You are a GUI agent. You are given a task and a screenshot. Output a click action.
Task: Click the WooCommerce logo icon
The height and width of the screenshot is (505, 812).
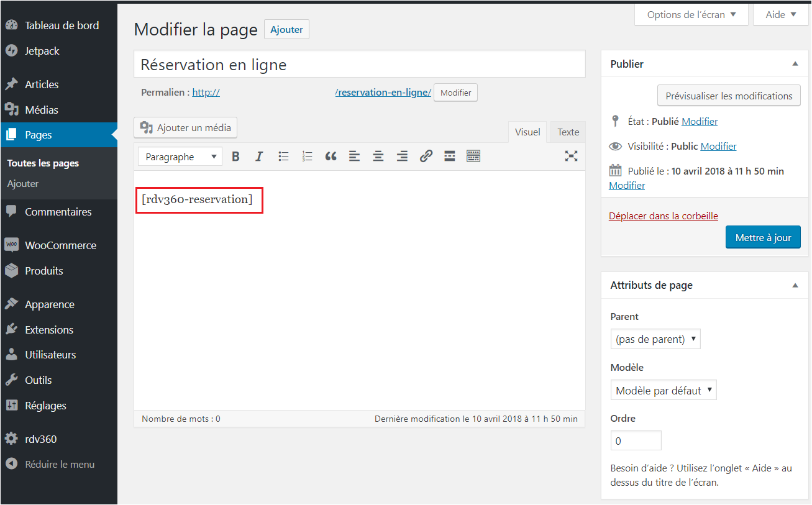click(11, 245)
